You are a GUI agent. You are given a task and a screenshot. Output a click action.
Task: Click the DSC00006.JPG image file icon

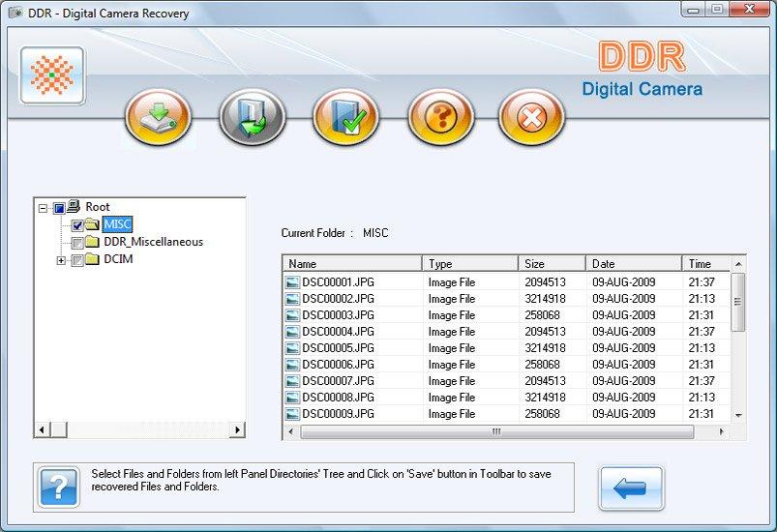coord(293,364)
